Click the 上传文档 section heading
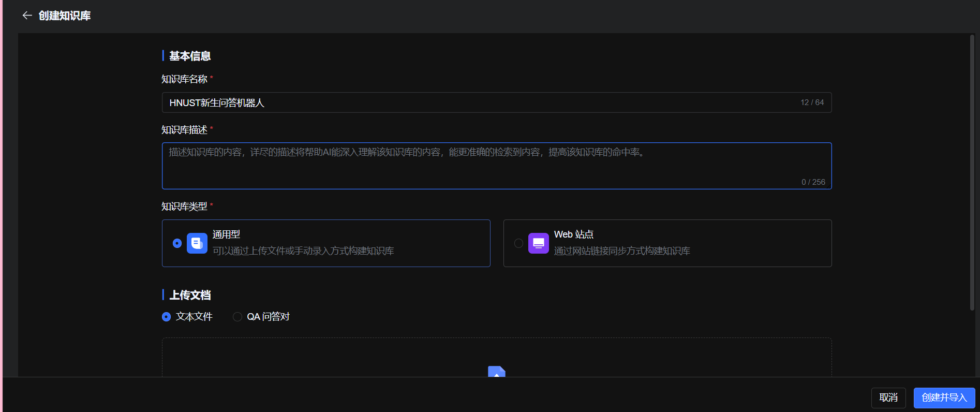The height and width of the screenshot is (412, 980). 190,295
